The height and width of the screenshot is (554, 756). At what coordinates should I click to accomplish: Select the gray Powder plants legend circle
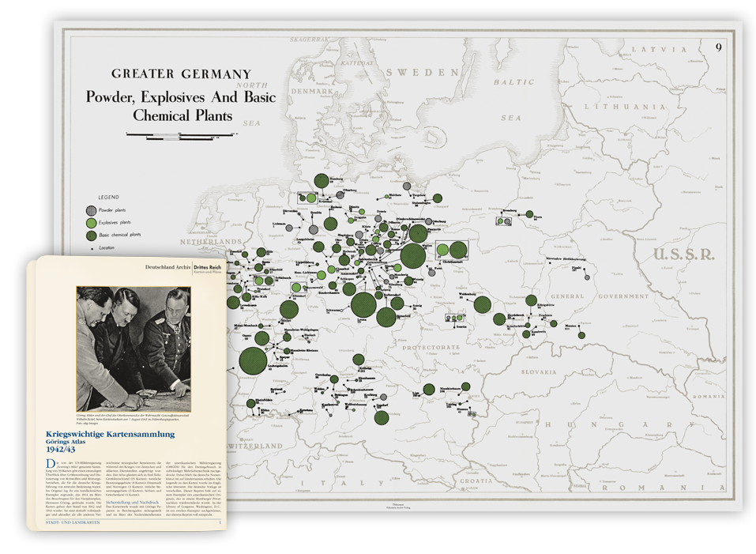point(91,210)
